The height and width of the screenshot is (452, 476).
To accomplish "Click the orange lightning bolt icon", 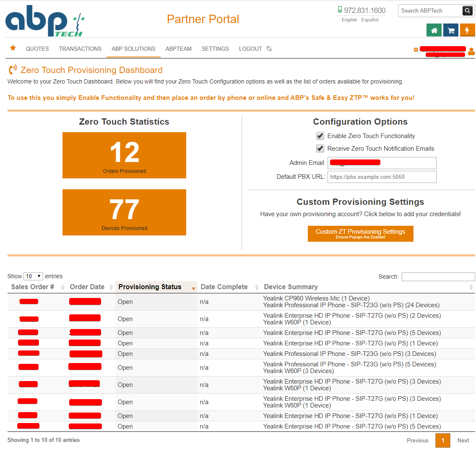I will pyautogui.click(x=468, y=30).
